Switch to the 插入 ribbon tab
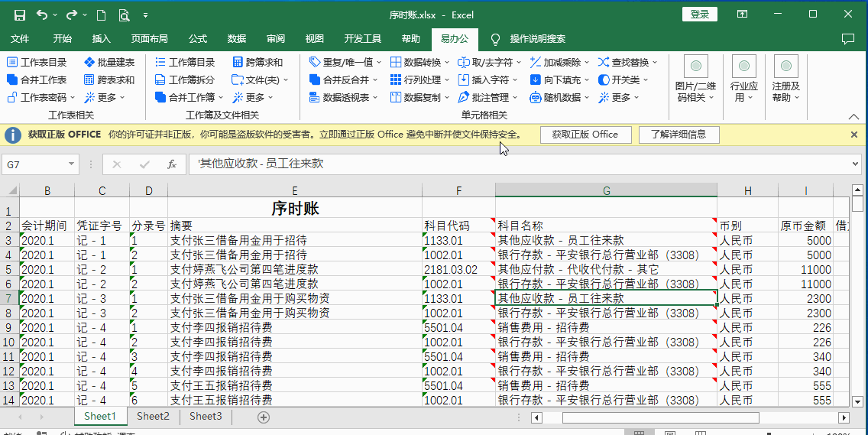The width and height of the screenshot is (868, 435). (x=102, y=39)
